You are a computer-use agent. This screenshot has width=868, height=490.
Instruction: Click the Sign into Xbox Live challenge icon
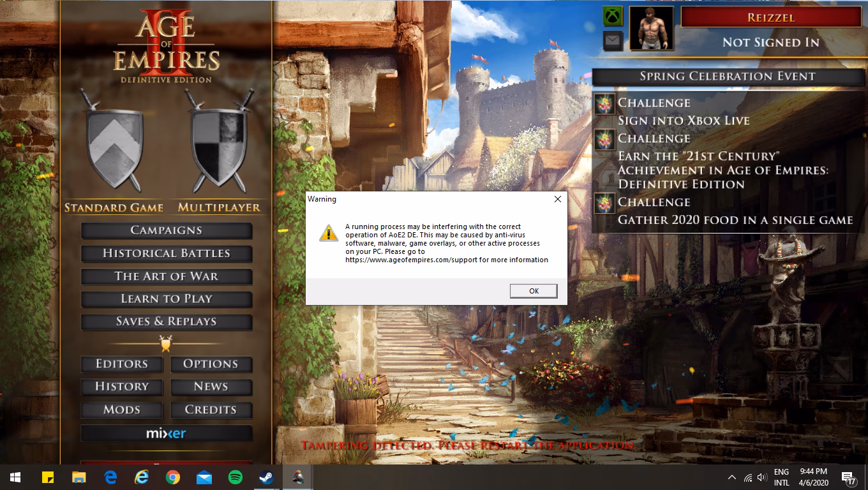604,104
